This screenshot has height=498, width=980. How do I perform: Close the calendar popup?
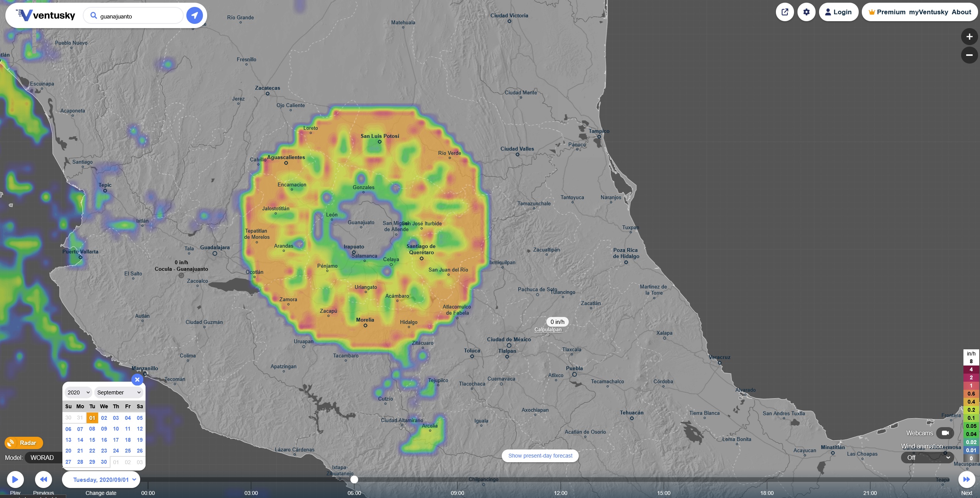click(x=137, y=379)
